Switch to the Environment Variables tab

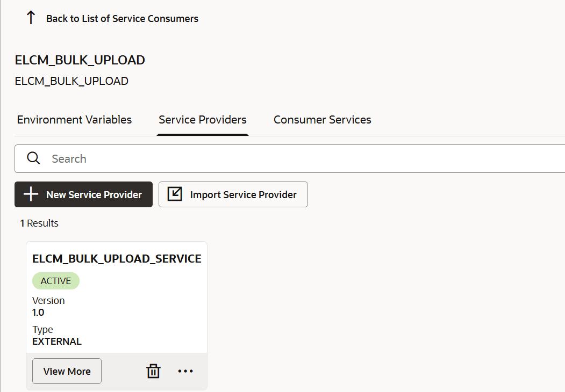74,119
